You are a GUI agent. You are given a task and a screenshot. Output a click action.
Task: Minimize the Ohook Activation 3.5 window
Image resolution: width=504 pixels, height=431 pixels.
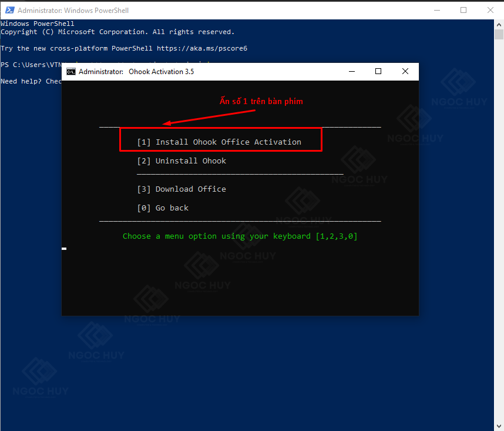point(352,71)
